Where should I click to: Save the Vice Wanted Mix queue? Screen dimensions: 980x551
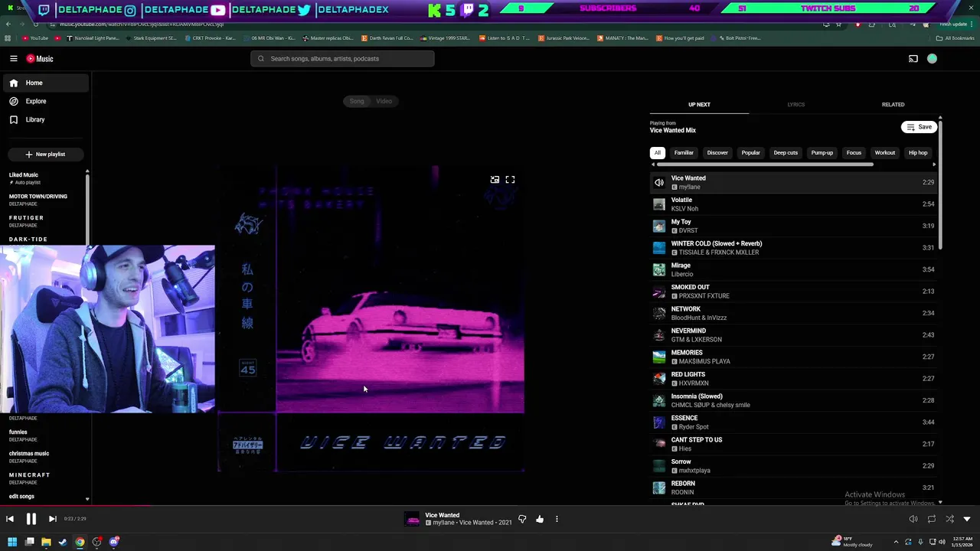coord(919,127)
